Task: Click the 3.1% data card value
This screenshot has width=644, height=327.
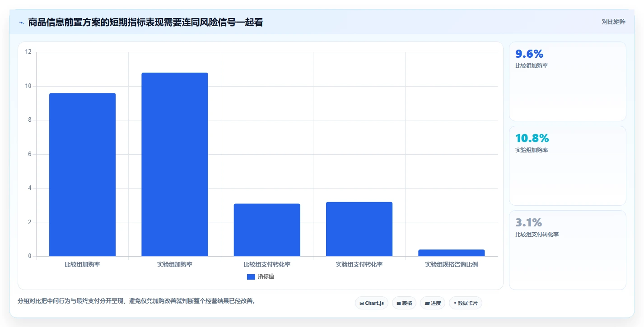Action: 528,223
